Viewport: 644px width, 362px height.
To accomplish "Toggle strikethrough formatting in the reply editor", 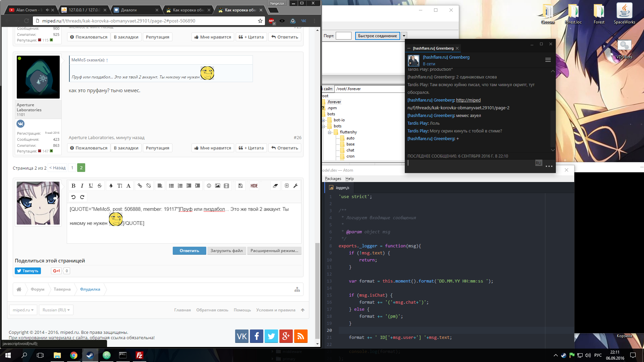I will [100, 186].
